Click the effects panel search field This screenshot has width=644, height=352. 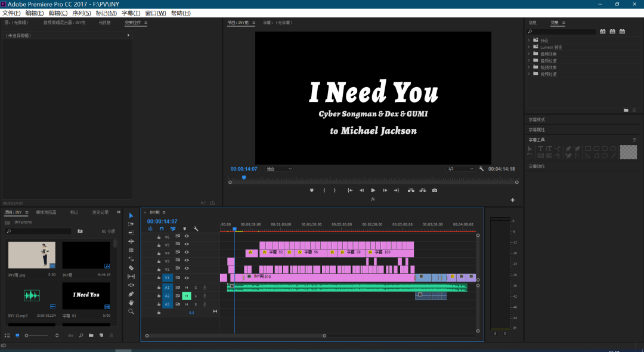pos(562,32)
